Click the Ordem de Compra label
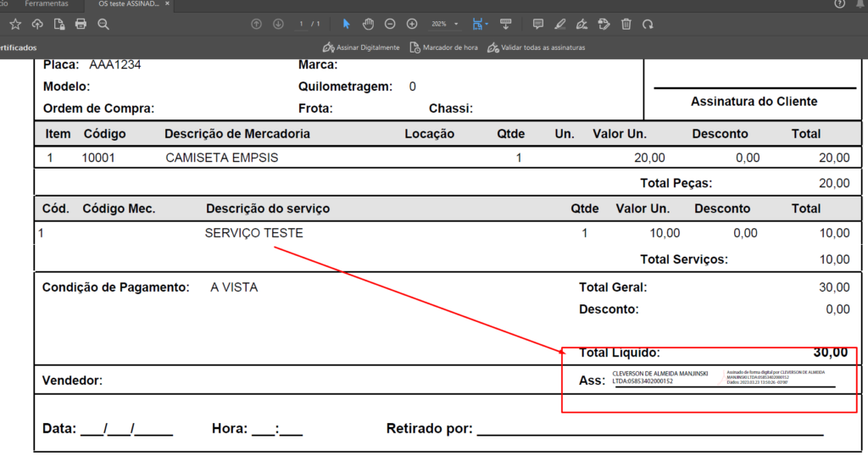Screen dimensions: 868x456 click(98, 108)
